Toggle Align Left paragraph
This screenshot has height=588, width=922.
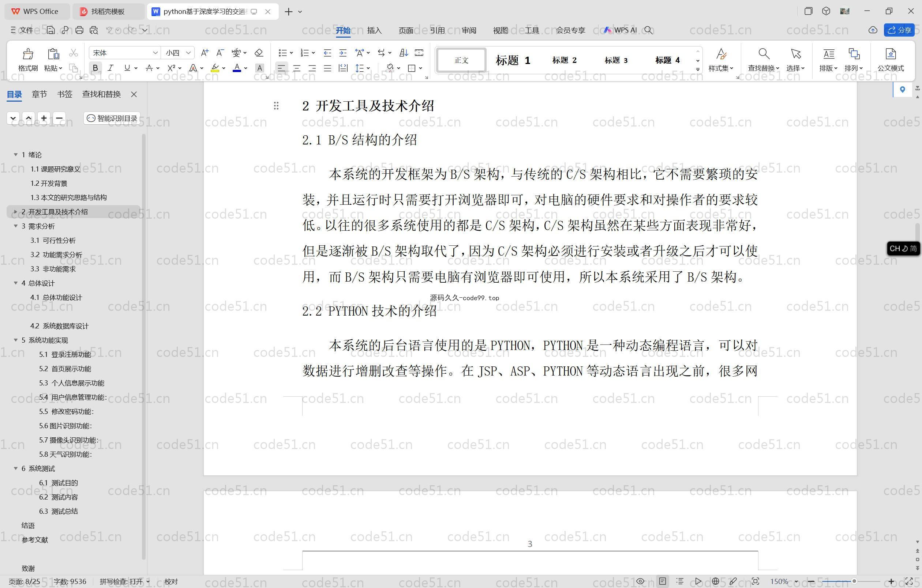tap(281, 68)
